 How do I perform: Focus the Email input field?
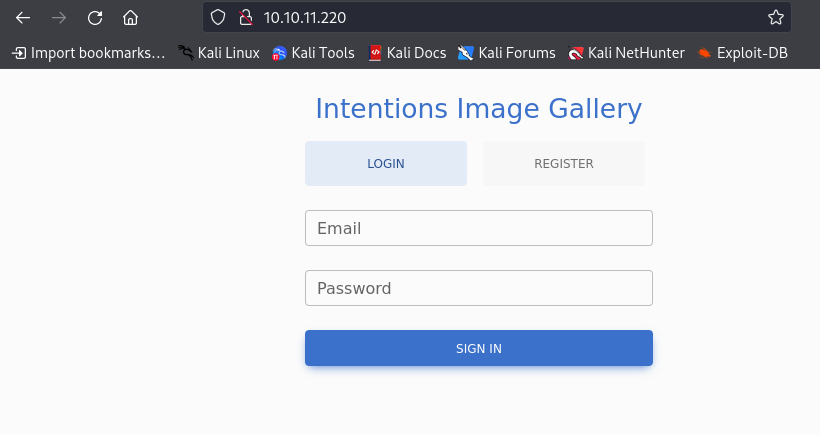click(479, 228)
